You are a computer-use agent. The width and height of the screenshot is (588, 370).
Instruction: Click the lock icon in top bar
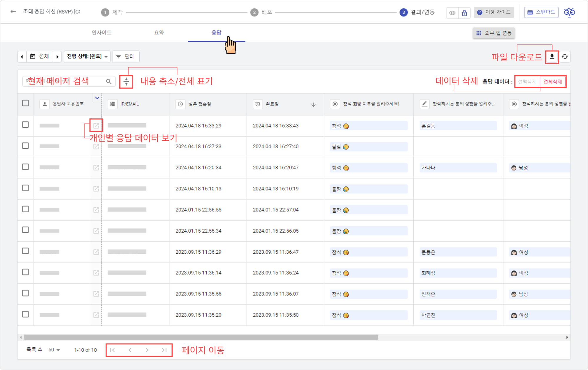click(x=464, y=13)
